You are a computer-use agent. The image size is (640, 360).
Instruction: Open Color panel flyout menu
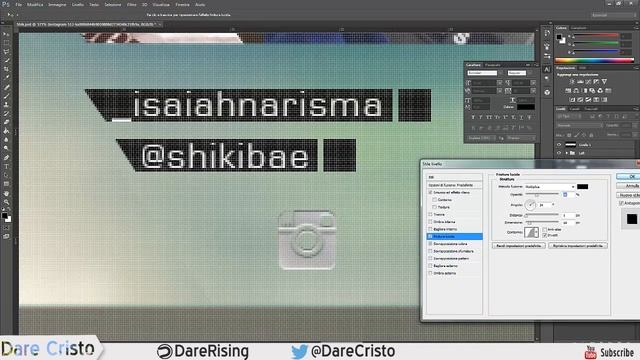(636, 28)
